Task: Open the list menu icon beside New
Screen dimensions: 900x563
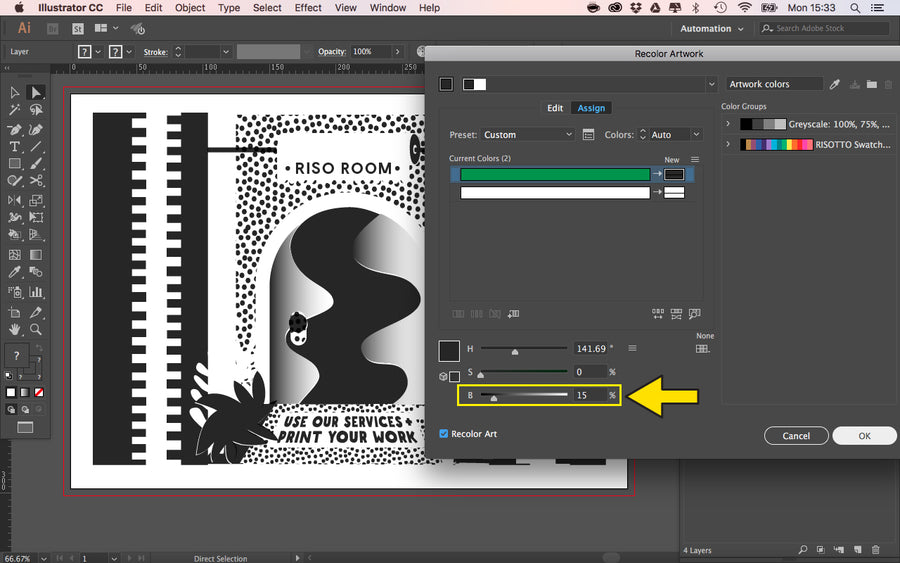Action: tap(695, 160)
